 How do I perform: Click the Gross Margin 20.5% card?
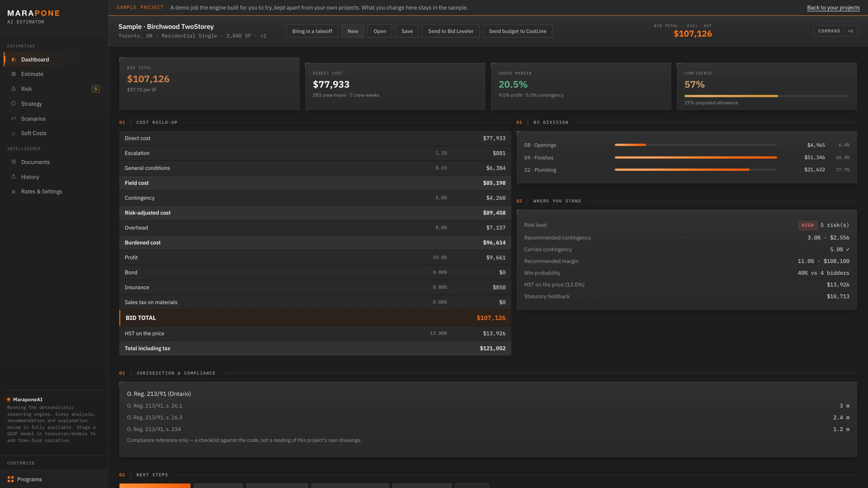[581, 86]
